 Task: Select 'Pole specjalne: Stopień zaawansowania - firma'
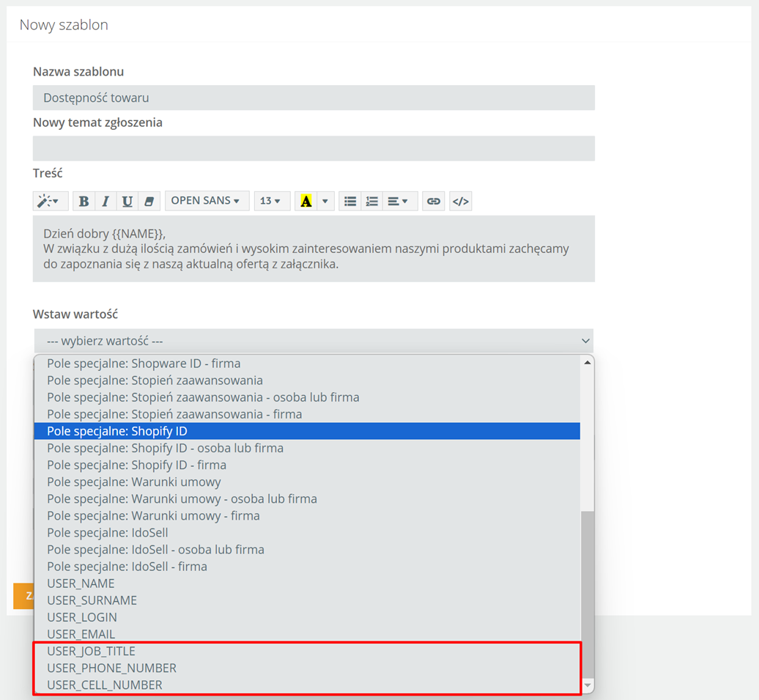point(307,414)
